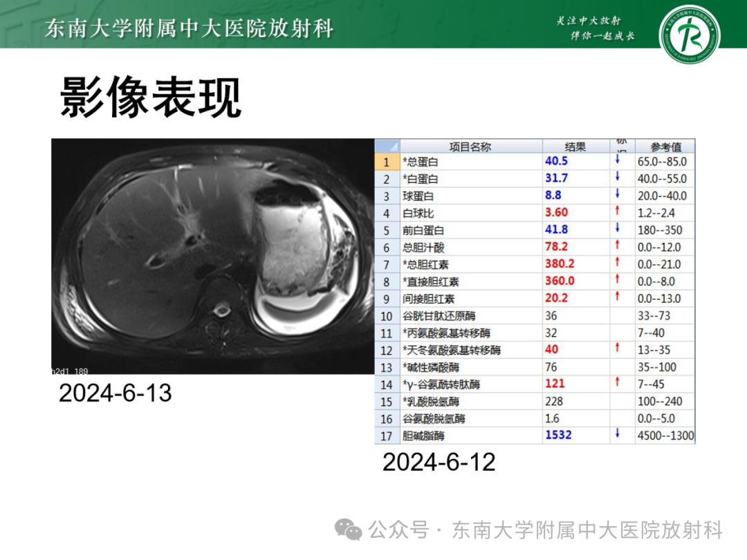
Task: Select the 胆碱脂酶 test name cell
Action: tap(471, 436)
